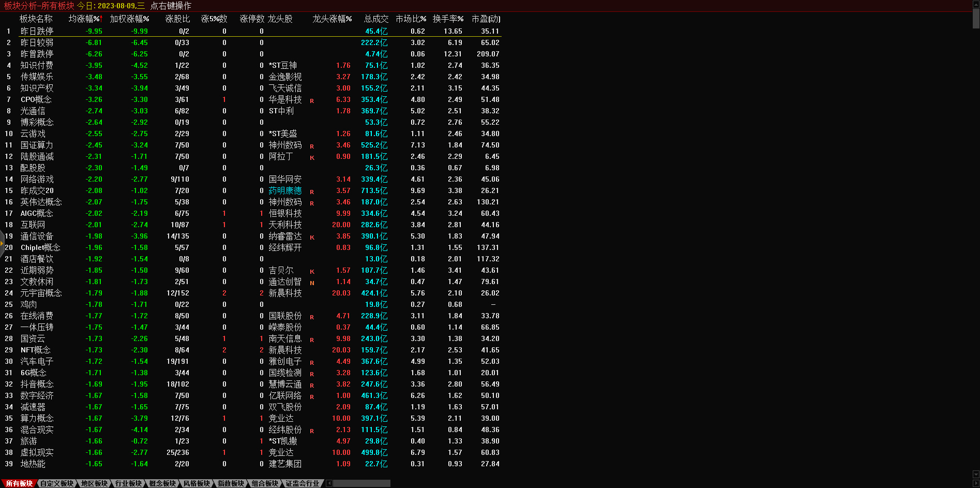Click the K marker beside 阿拉丁

click(x=312, y=157)
